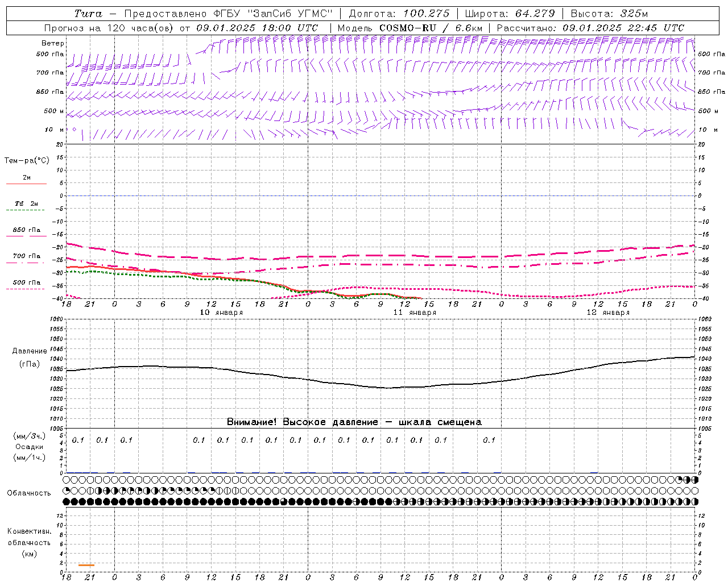Click the station name "Tura" in header
This screenshot has height=582, width=728.
(88, 14)
